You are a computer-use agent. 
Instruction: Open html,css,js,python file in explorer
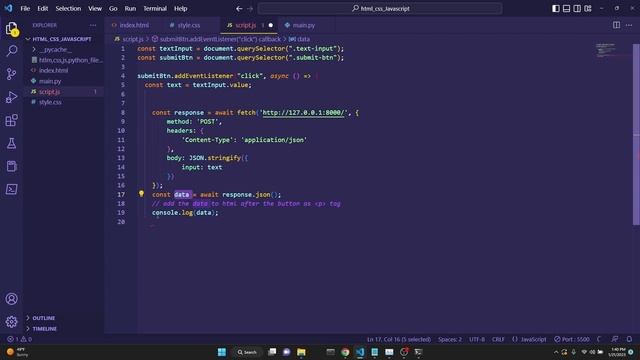pos(70,60)
